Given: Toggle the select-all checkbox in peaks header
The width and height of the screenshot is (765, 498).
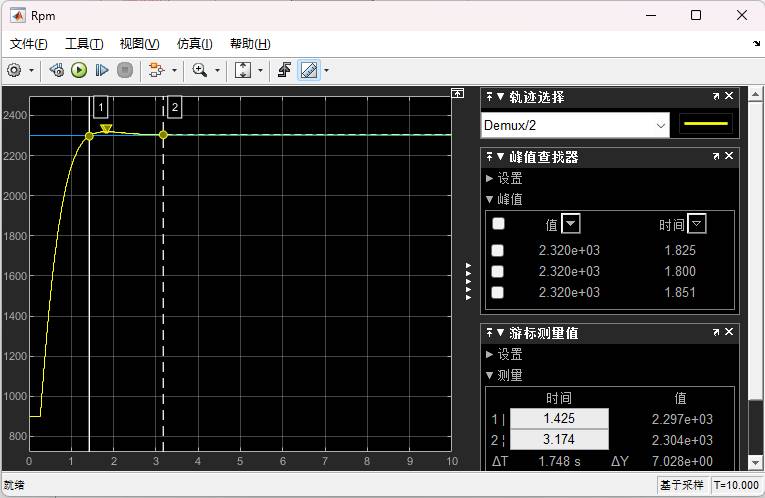Looking at the screenshot, I should click(x=498, y=224).
